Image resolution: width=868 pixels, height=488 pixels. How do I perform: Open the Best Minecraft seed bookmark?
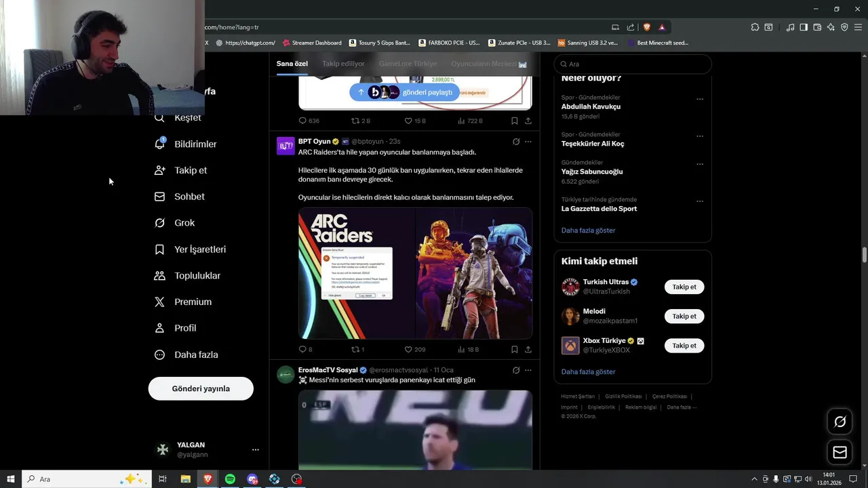[658, 43]
